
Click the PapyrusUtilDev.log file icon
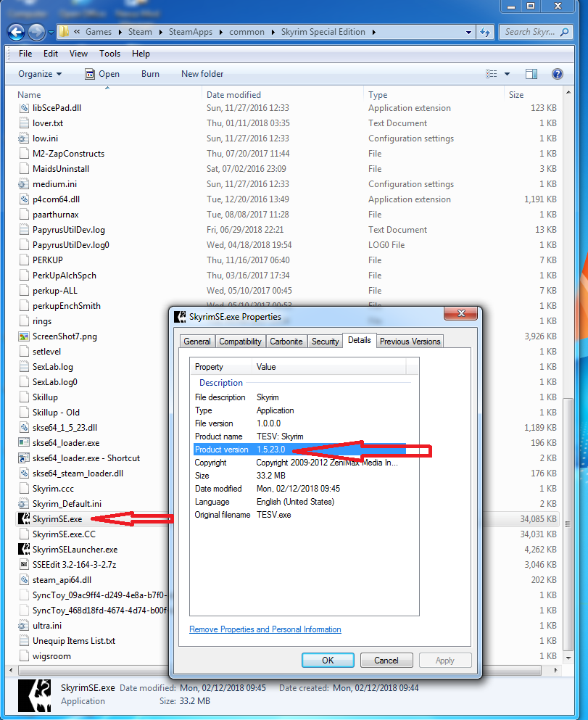[24, 230]
